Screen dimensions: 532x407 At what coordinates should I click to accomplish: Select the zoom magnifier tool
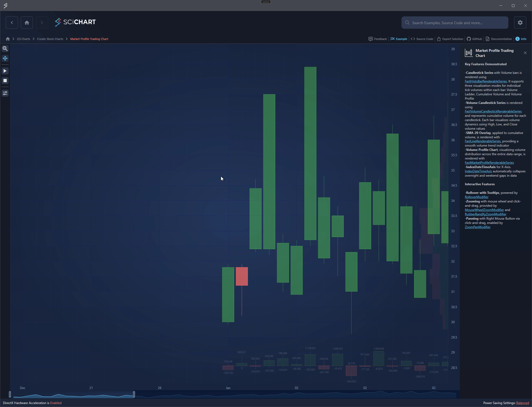click(x=5, y=49)
